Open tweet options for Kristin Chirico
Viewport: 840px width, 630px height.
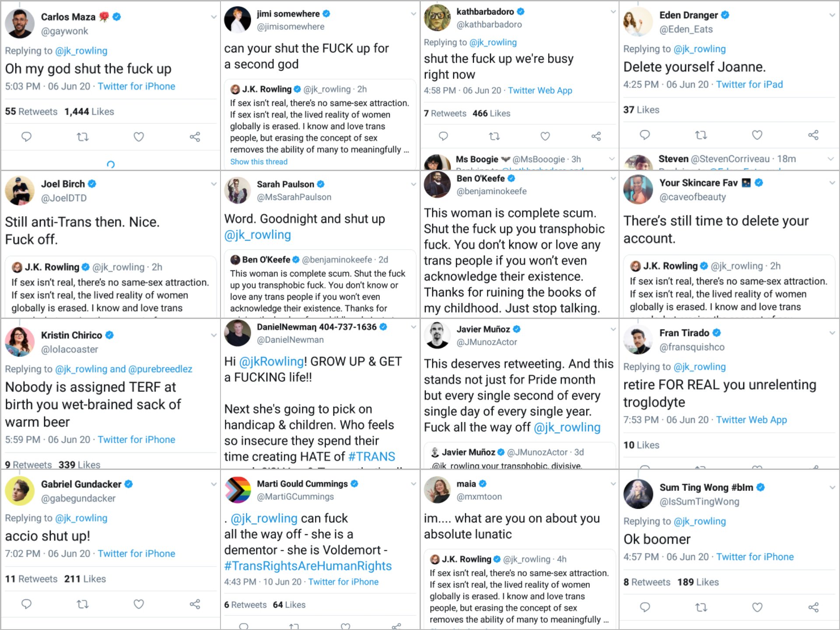(x=213, y=335)
